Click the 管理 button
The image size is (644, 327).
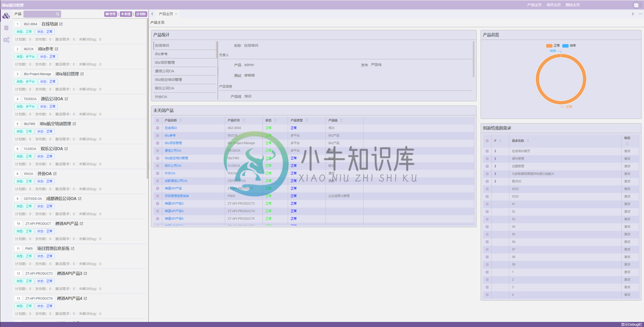point(111,14)
